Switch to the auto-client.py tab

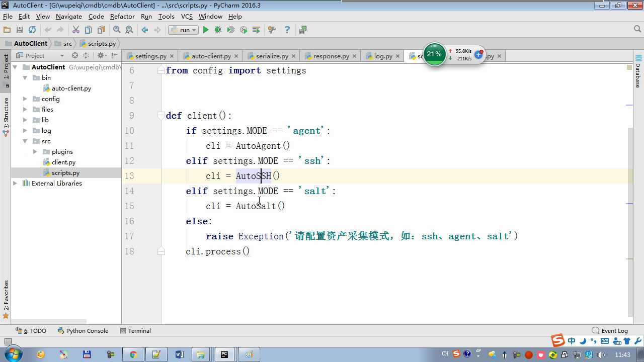[x=211, y=56]
